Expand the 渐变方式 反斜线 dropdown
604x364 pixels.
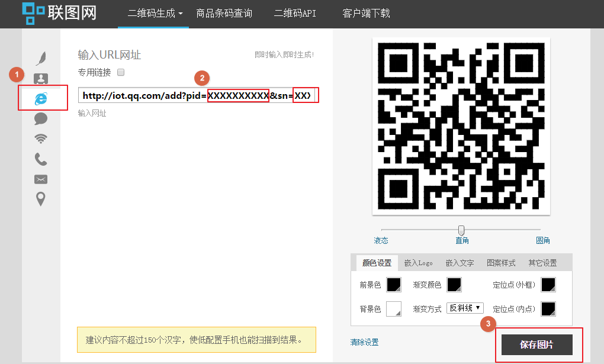pos(465,308)
